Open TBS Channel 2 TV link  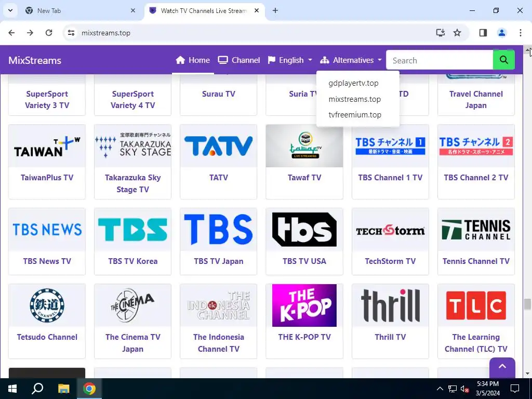(476, 178)
